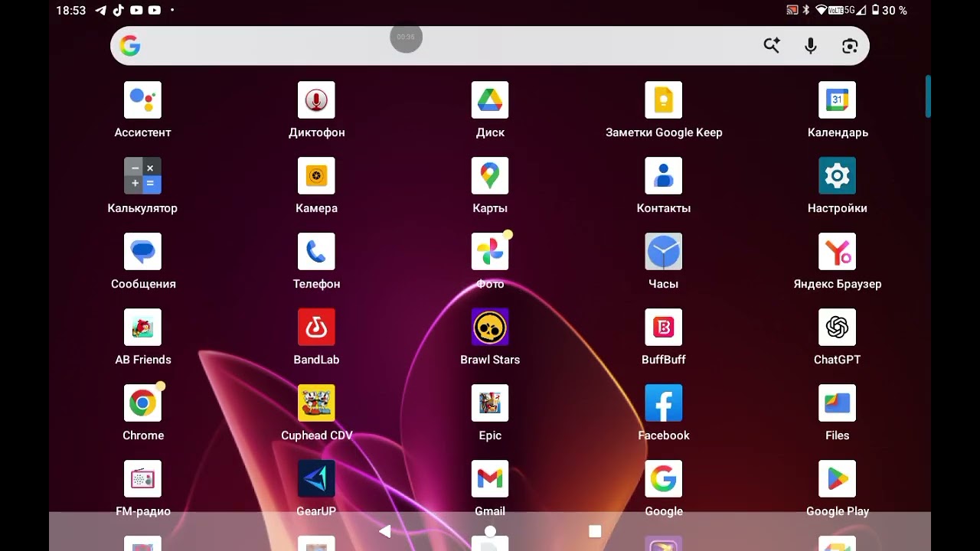Launch Google Play store

837,479
